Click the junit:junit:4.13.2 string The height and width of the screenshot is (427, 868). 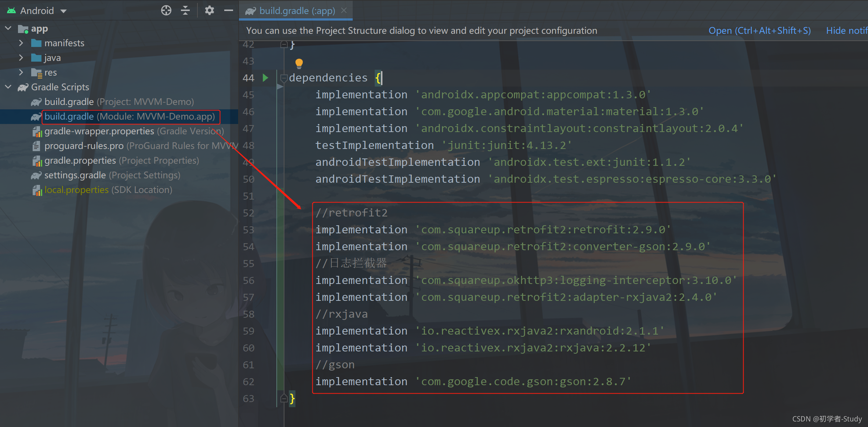506,145
